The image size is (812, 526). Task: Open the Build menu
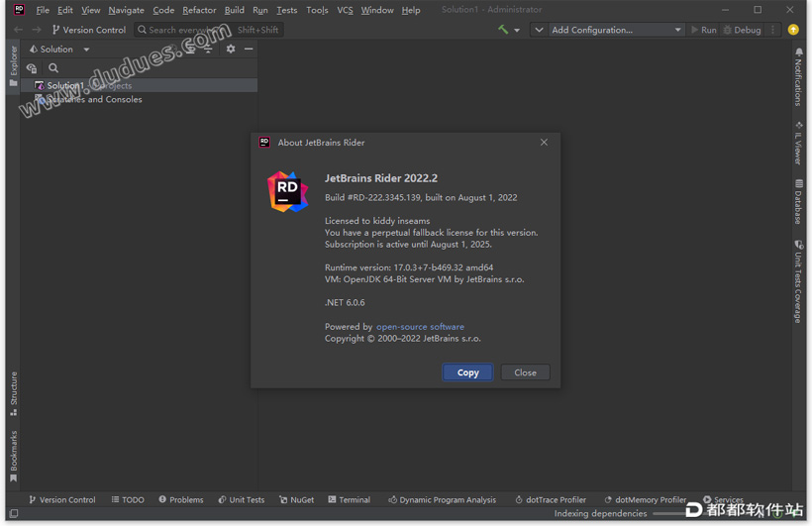[234, 10]
